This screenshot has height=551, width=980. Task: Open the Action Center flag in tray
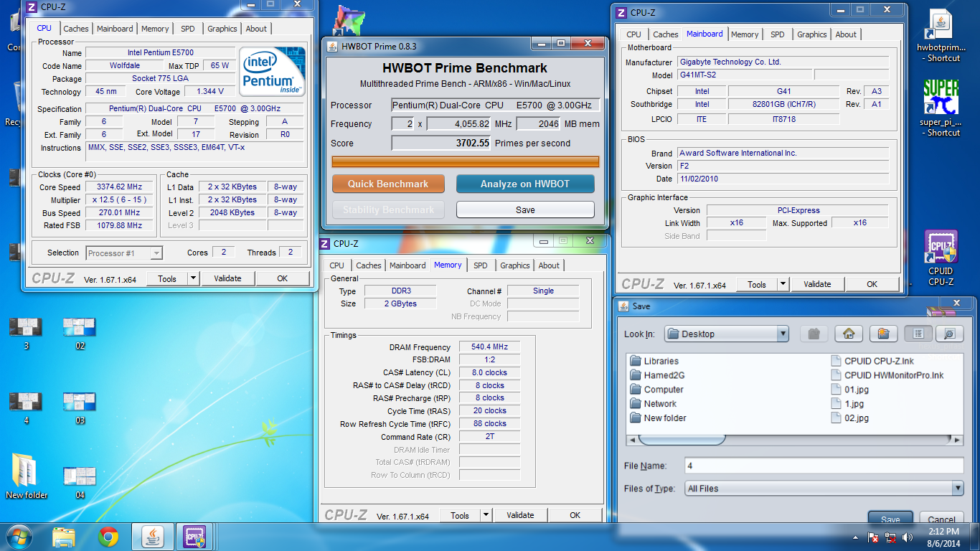874,537
